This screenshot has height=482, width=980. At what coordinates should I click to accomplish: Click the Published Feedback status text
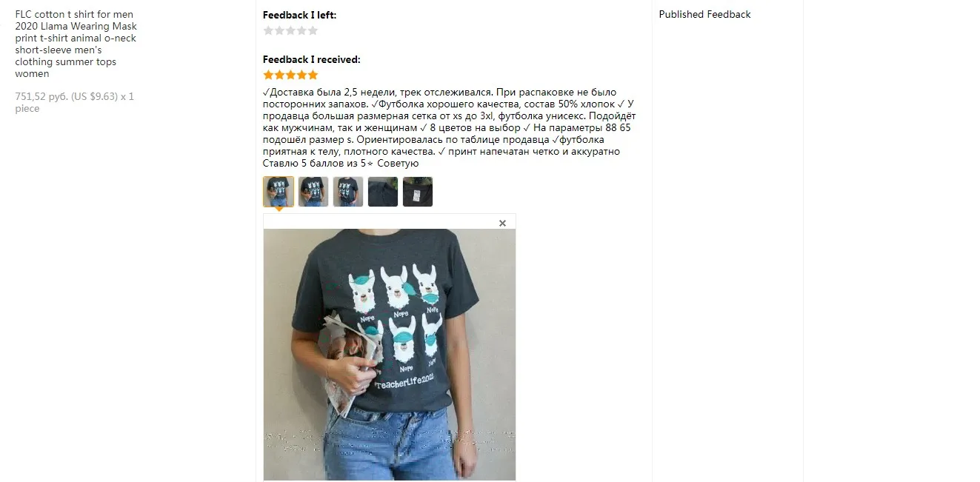(x=704, y=14)
